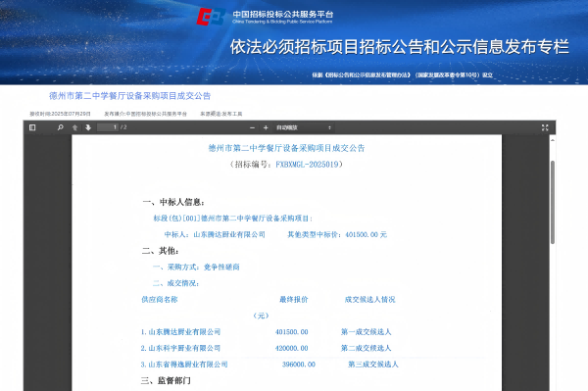588x391 pixels.
Task: Zoom out with the minus button
Action: 253,127
